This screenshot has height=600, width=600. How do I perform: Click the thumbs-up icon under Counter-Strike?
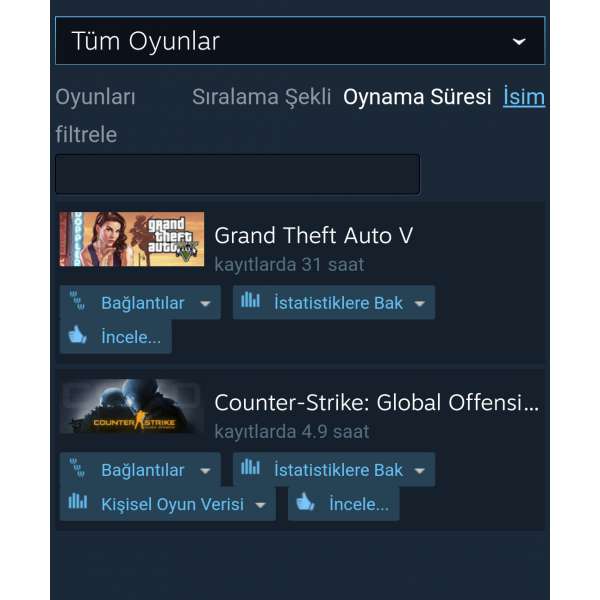click(x=305, y=502)
